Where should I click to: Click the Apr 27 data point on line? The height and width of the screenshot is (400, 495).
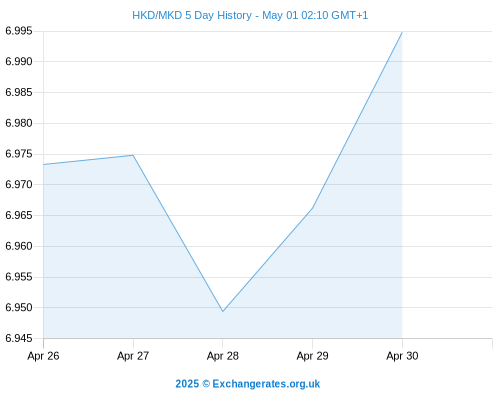(133, 155)
